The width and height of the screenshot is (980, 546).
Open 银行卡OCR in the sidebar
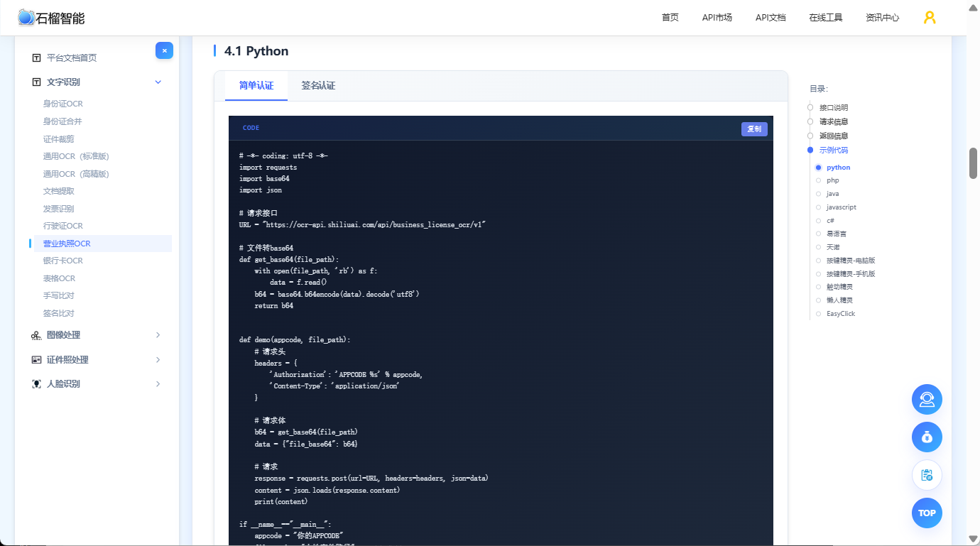[63, 261]
